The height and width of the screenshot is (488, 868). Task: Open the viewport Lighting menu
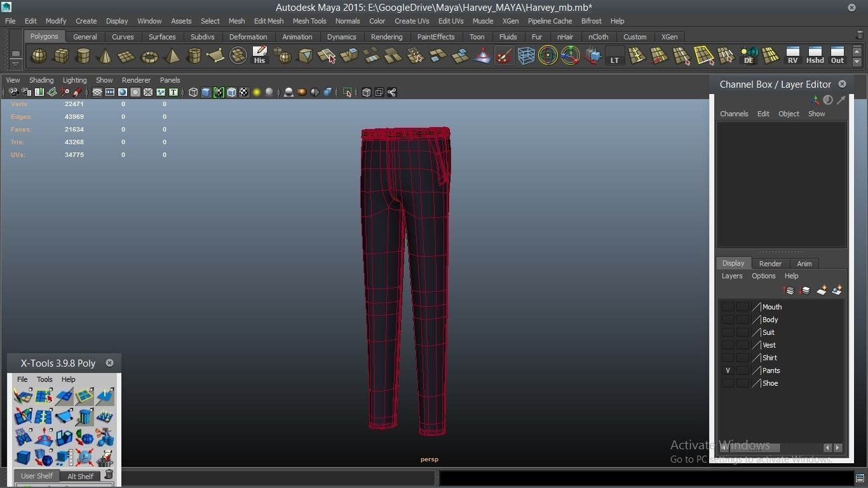[74, 80]
